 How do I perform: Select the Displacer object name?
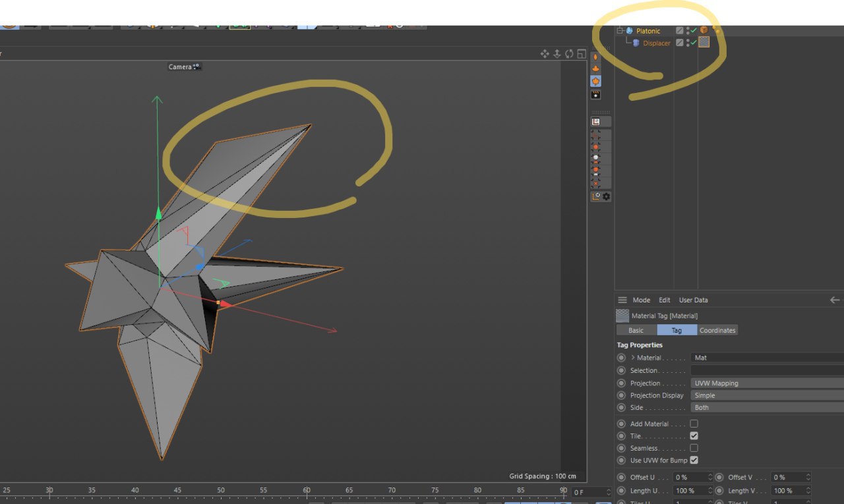click(657, 43)
